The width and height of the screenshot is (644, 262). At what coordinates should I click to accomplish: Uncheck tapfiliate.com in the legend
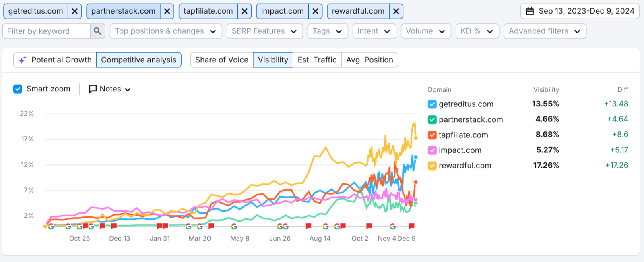click(x=432, y=135)
